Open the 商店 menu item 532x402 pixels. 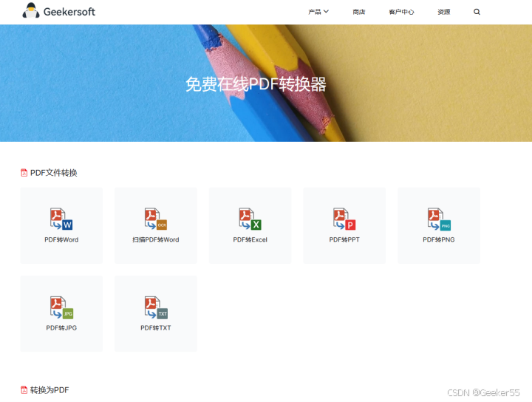pyautogui.click(x=358, y=12)
